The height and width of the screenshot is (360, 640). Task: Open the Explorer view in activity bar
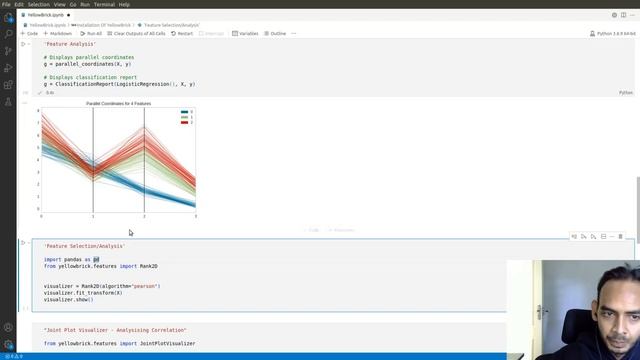pyautogui.click(x=8, y=18)
